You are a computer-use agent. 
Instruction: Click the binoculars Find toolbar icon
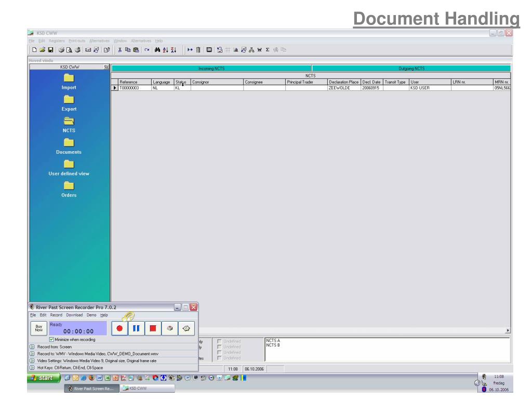pyautogui.click(x=157, y=50)
